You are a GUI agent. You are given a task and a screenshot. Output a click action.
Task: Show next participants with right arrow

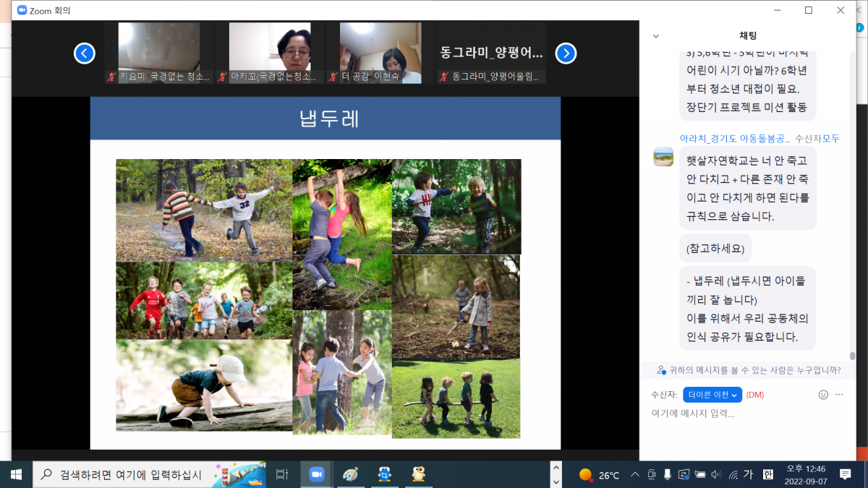click(566, 53)
